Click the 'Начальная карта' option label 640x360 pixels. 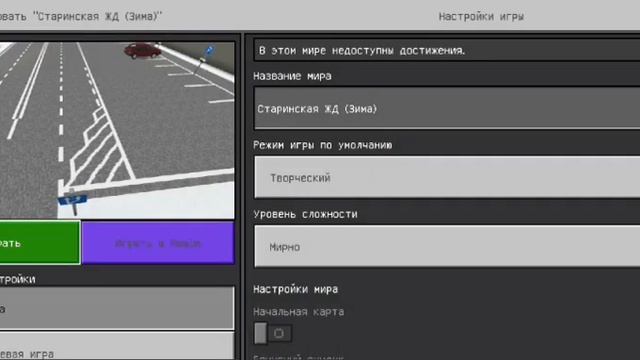[298, 312]
